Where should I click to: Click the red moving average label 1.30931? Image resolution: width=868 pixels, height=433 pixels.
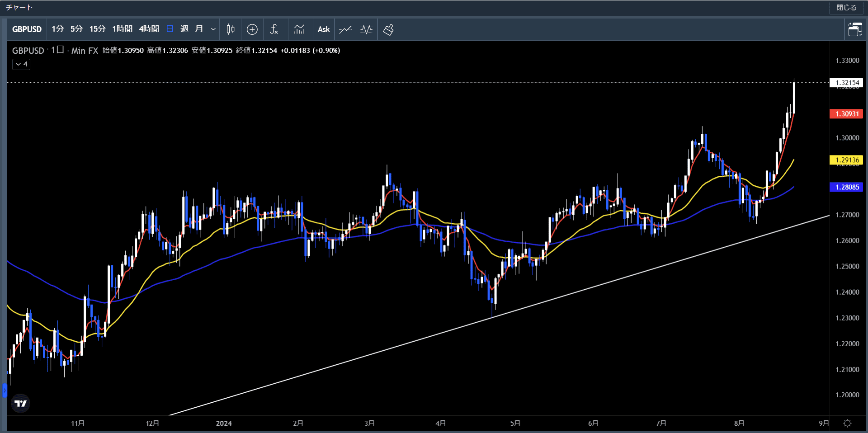click(846, 114)
